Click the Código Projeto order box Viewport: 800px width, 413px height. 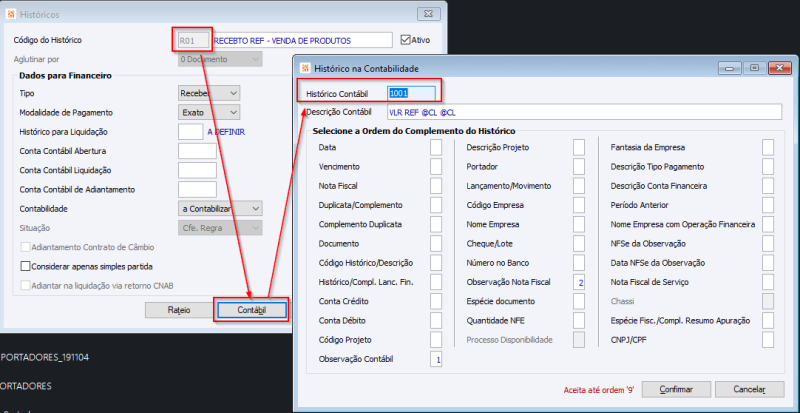click(x=436, y=339)
